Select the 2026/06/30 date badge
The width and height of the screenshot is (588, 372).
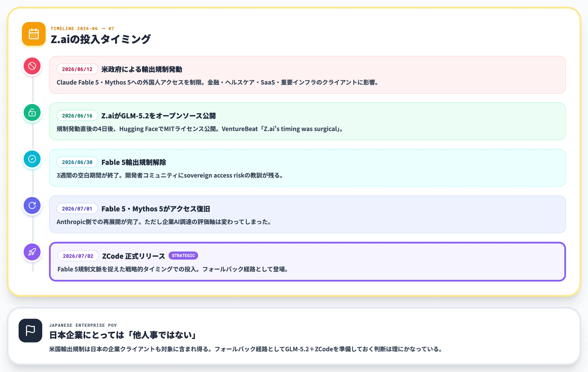coord(77,162)
